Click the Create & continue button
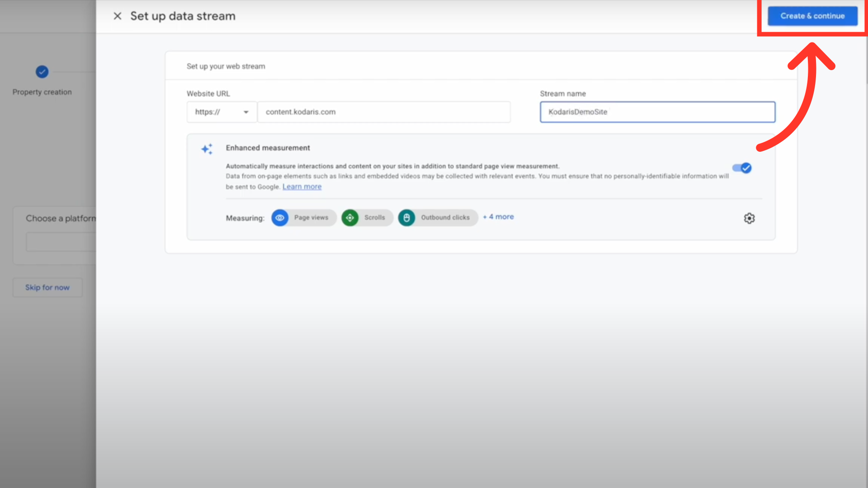The width and height of the screenshot is (868, 488). coord(812,16)
